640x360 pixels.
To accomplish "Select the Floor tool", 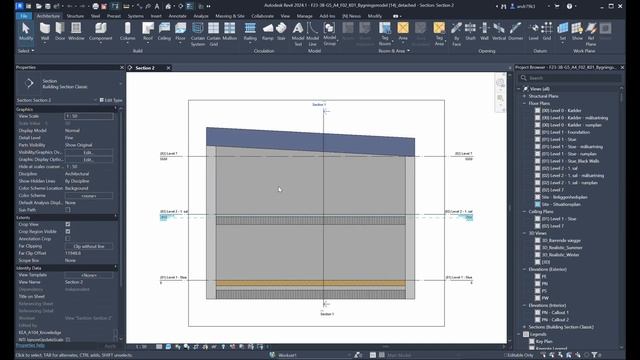I will tap(180, 31).
